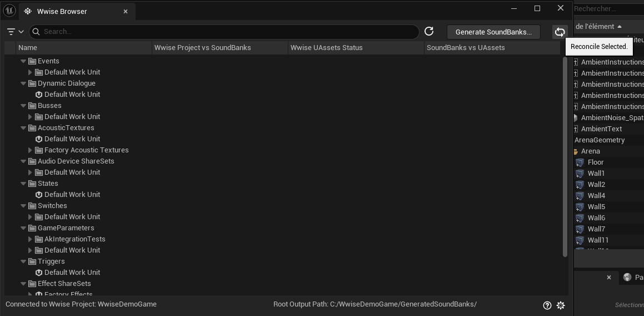Sort by Wwise UAssets Status column
The image size is (644, 316).
point(356,48)
